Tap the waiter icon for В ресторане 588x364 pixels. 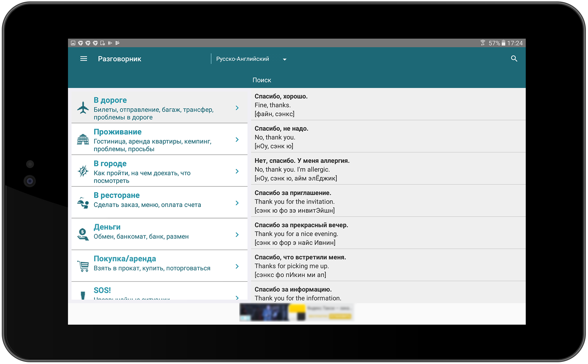(83, 203)
